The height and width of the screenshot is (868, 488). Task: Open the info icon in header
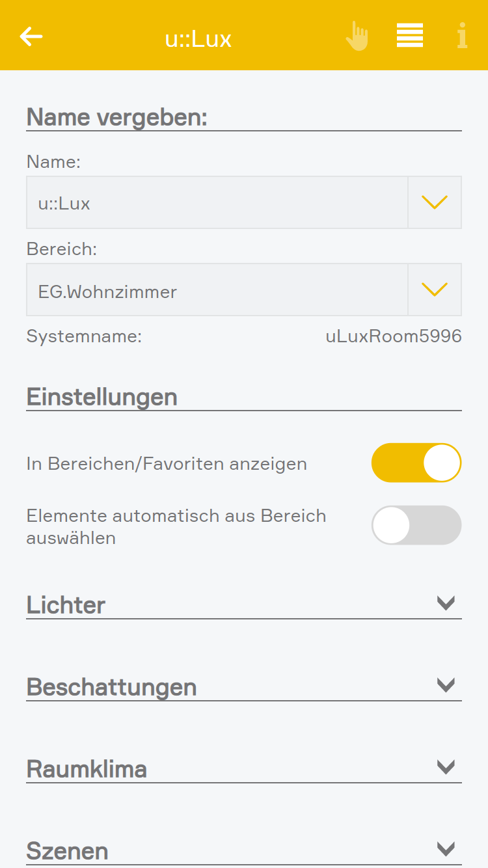pyautogui.click(x=462, y=36)
